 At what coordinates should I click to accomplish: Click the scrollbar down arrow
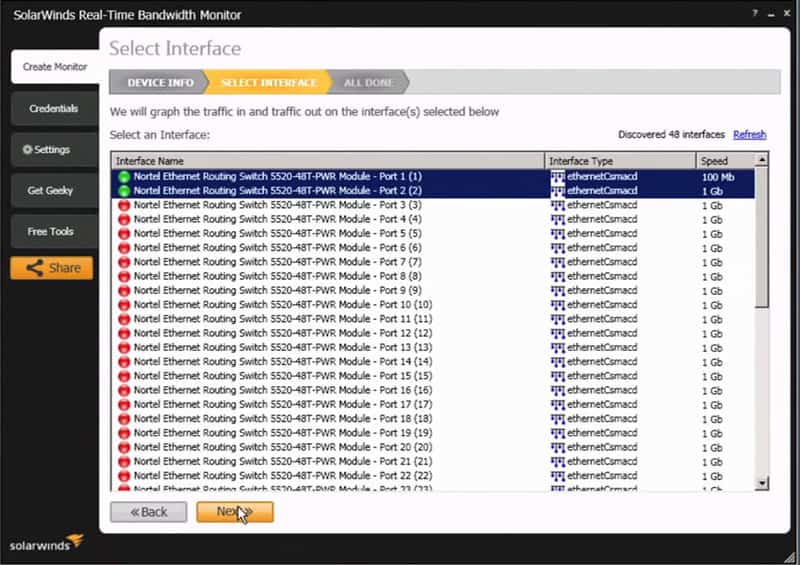click(x=762, y=483)
